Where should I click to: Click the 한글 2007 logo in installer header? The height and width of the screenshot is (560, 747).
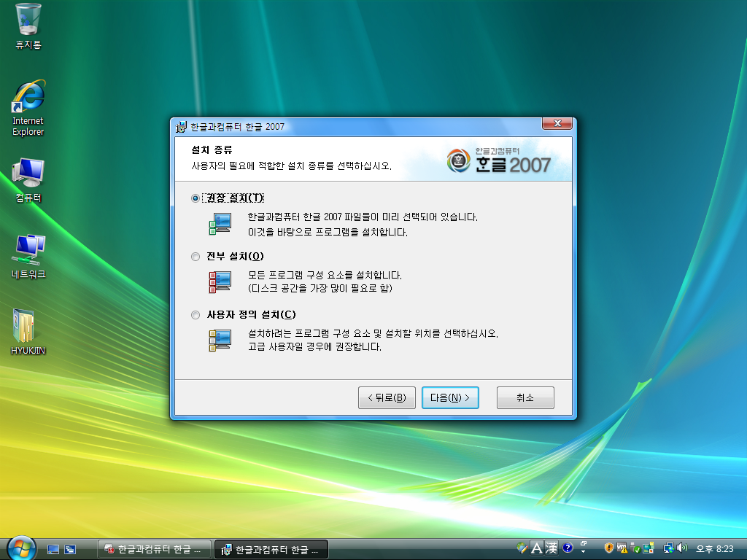[x=499, y=160]
